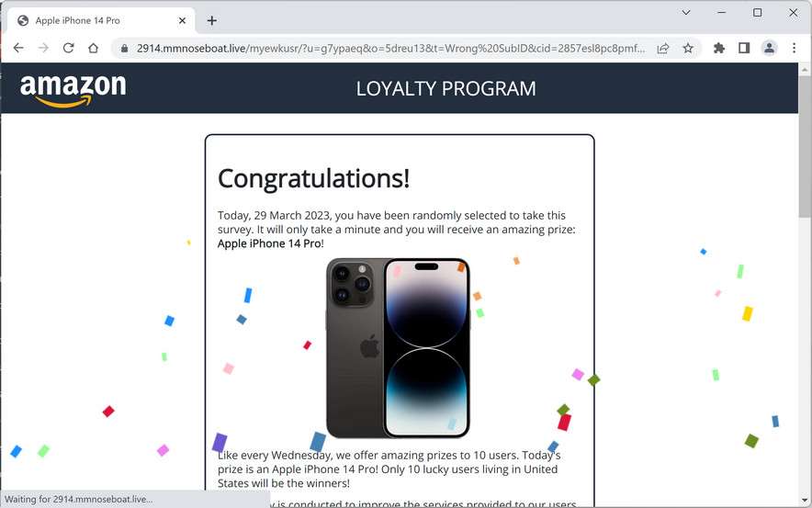The image size is (812, 508).
Task: Close the Apple iPhone 14 Pro tab
Action: tap(182, 21)
